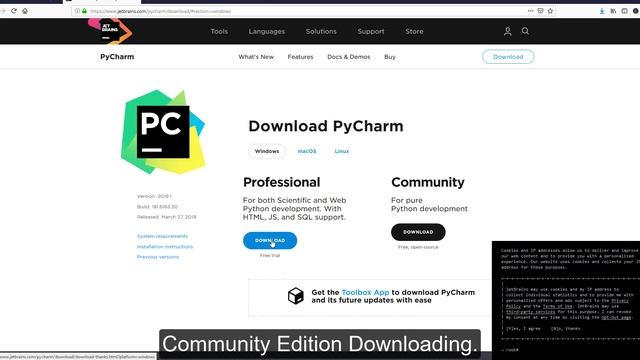This screenshot has width=640, height=360.
Task: Open System requirements link
Action: point(162,236)
